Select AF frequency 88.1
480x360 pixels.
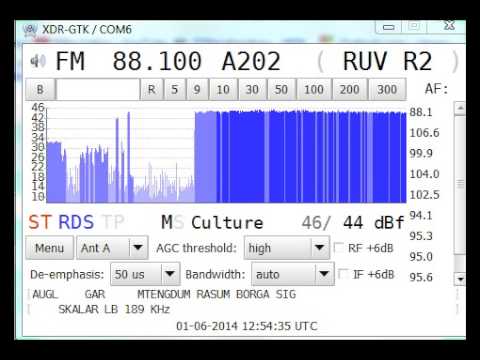[x=421, y=112]
